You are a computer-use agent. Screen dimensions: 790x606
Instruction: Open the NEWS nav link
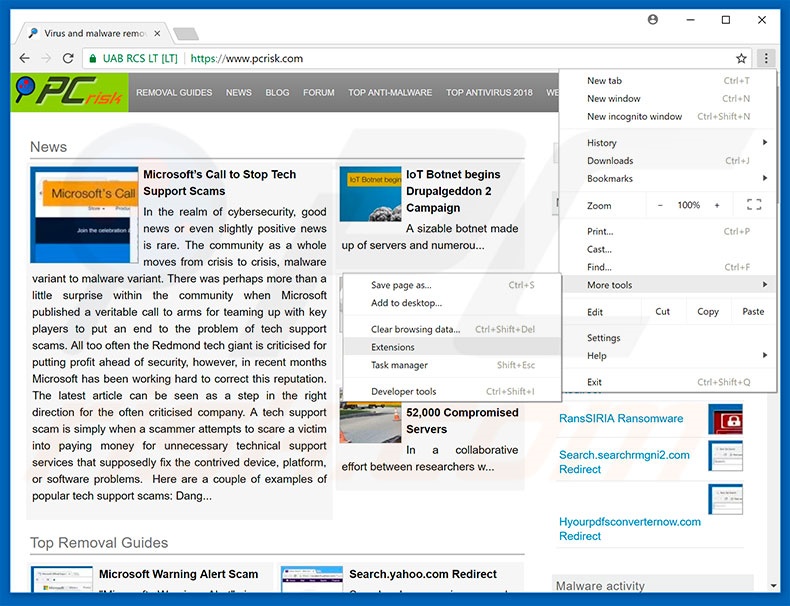coord(238,93)
